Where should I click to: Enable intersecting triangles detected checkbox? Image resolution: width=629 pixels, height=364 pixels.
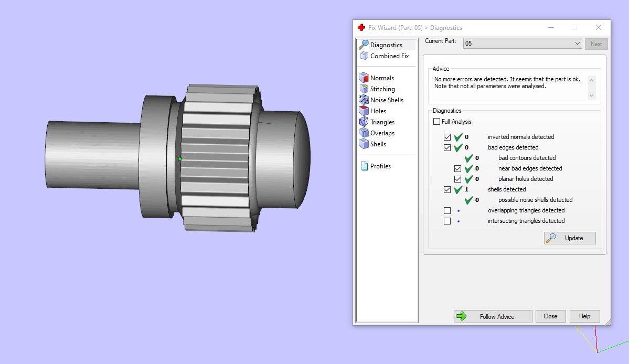447,221
